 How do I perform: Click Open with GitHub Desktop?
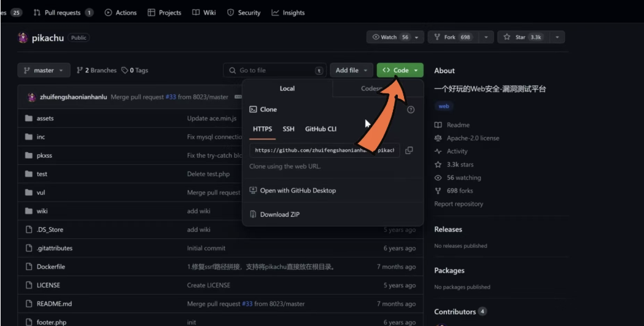[x=298, y=190]
